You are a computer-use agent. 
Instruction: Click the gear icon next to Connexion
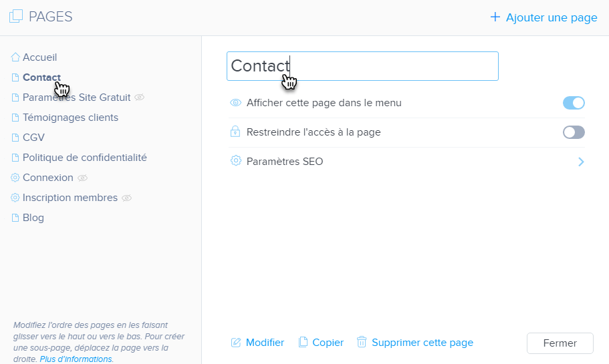[15, 178]
